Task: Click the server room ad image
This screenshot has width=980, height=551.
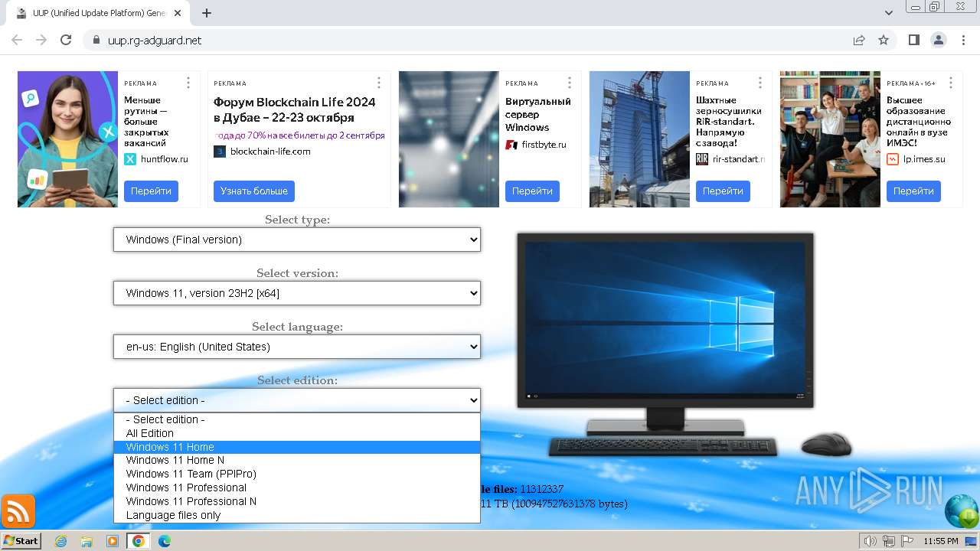Action: pyautogui.click(x=449, y=139)
